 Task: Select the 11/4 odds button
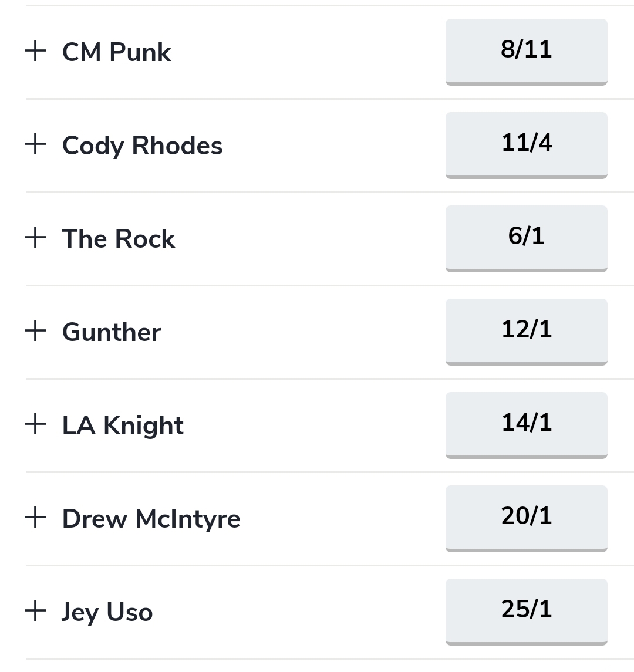click(x=526, y=144)
